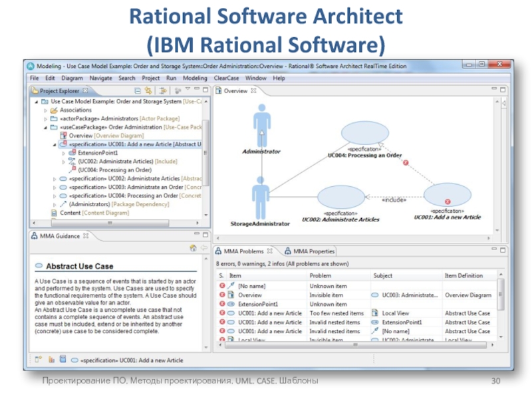Viewport: 532px width, 399px height.
Task: Click the Project Explorer horizontal scrollbar thumb
Action: pyautogui.click(x=110, y=223)
